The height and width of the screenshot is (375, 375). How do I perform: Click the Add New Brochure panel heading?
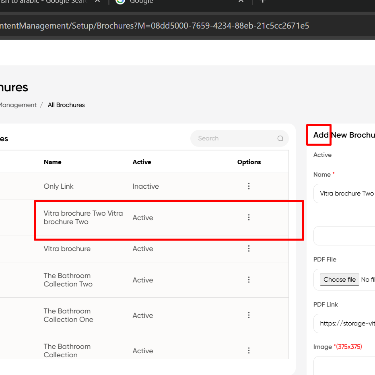[344, 135]
